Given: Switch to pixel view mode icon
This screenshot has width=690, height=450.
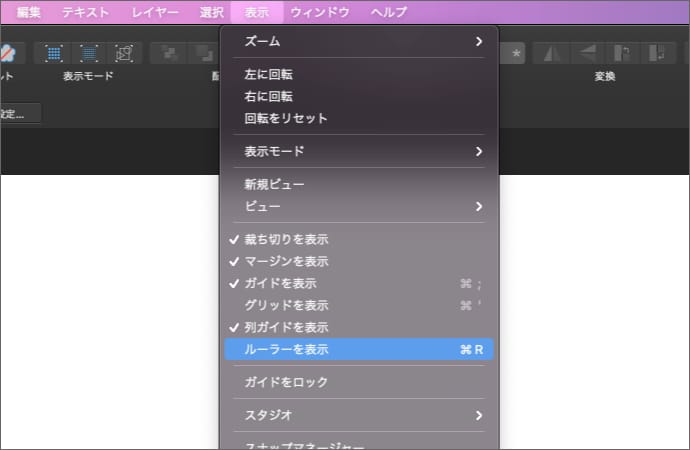Looking at the screenshot, I should [53, 52].
